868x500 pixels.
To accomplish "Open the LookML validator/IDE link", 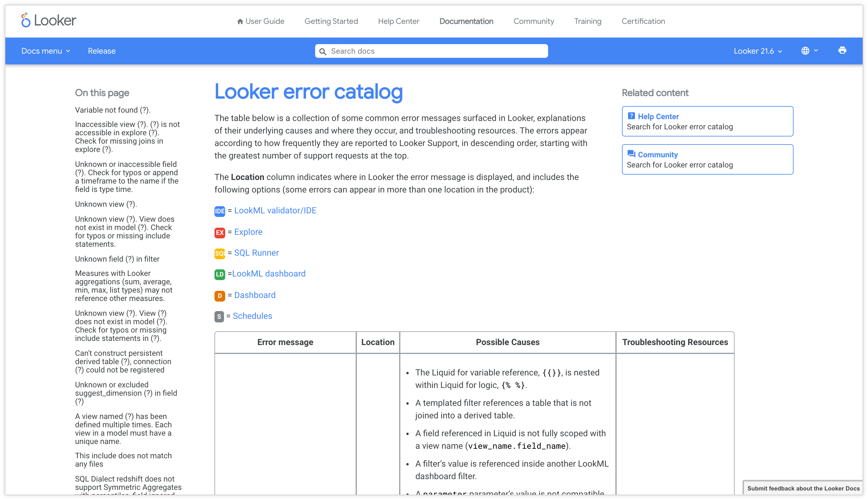I will [275, 210].
